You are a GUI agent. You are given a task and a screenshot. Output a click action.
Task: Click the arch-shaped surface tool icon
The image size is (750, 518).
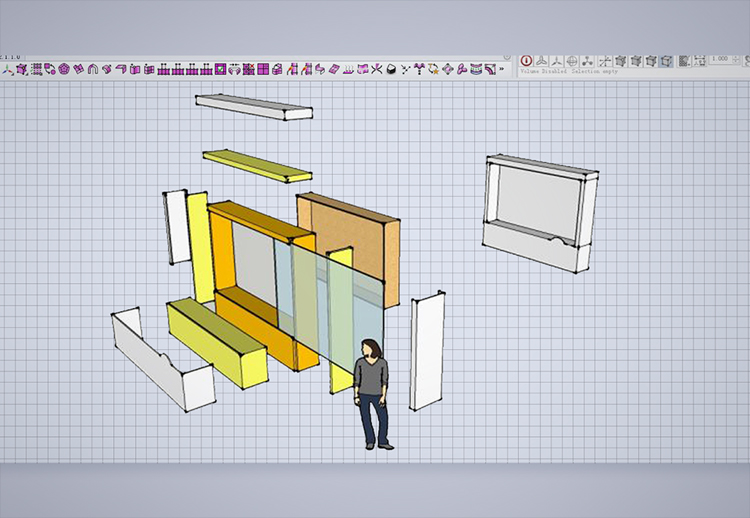coord(92,69)
